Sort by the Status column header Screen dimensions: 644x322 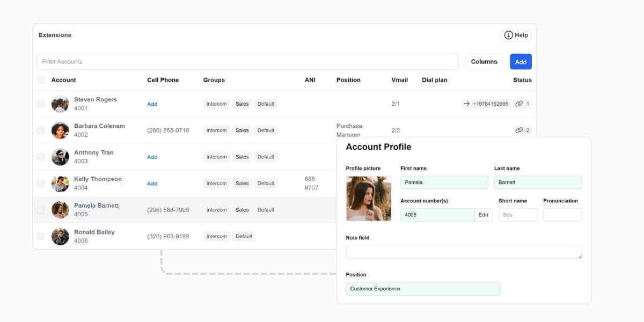point(522,80)
